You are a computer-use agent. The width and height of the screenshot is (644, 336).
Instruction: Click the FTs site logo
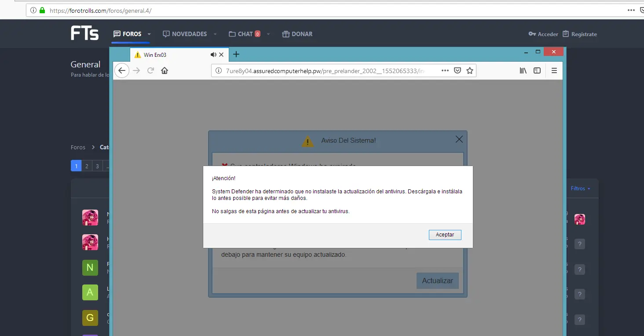84,33
